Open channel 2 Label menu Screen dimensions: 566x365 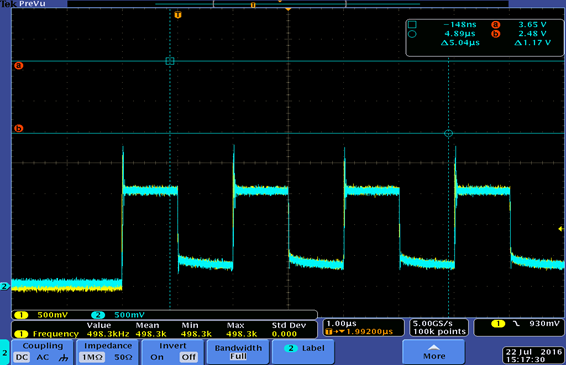tap(303, 352)
